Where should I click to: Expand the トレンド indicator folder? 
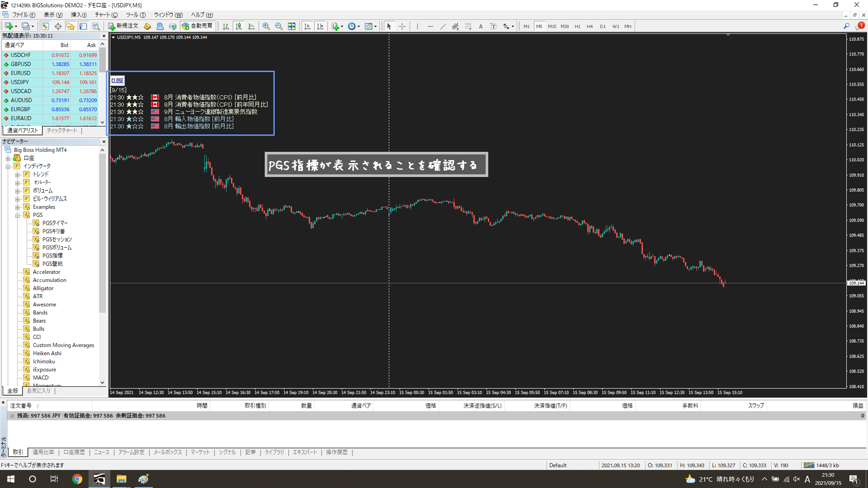17,174
